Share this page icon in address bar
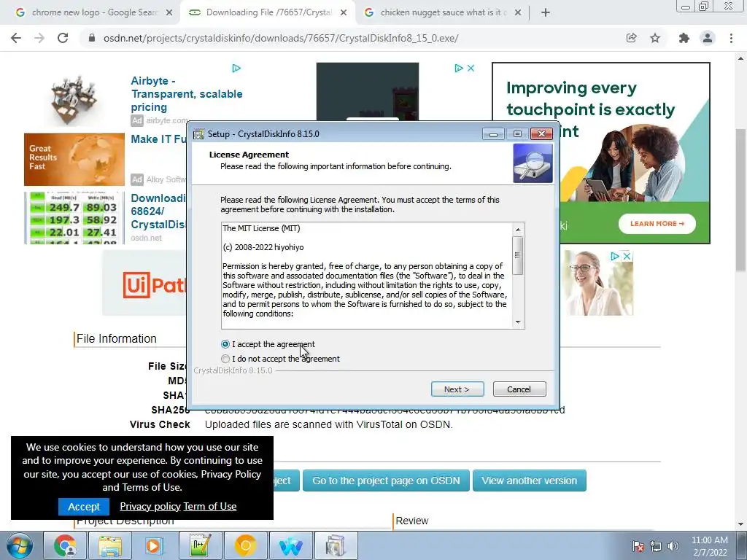This screenshot has height=560, width=747. pos(631,38)
